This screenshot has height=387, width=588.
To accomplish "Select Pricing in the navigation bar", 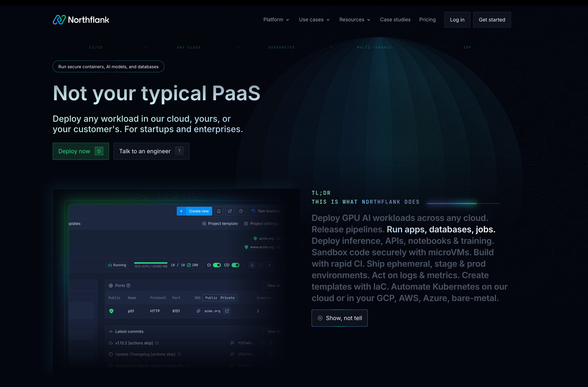I will pos(427,20).
